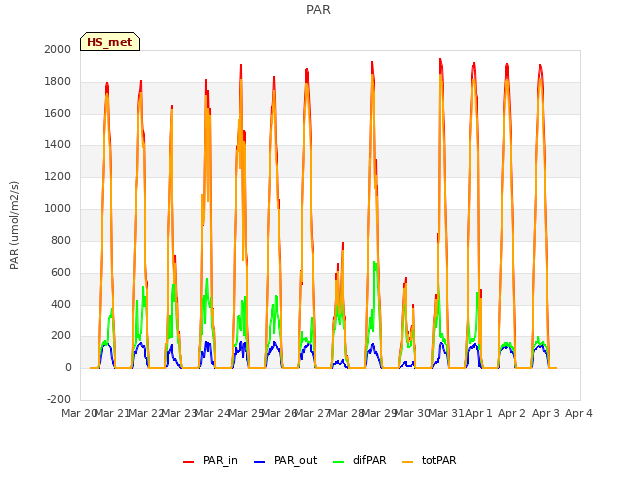The height and width of the screenshot is (480, 640).
Task: Click the Apr 1 x-axis label
Action: coord(479,413)
